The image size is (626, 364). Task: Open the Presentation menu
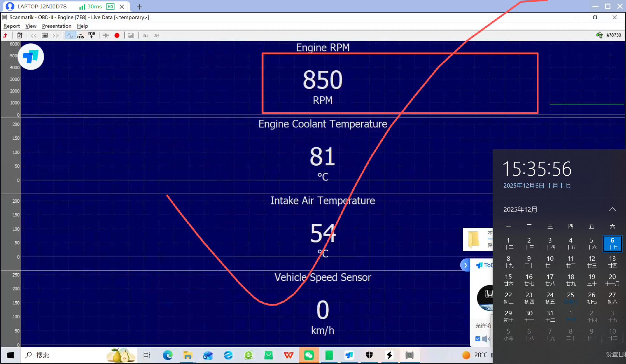point(56,26)
